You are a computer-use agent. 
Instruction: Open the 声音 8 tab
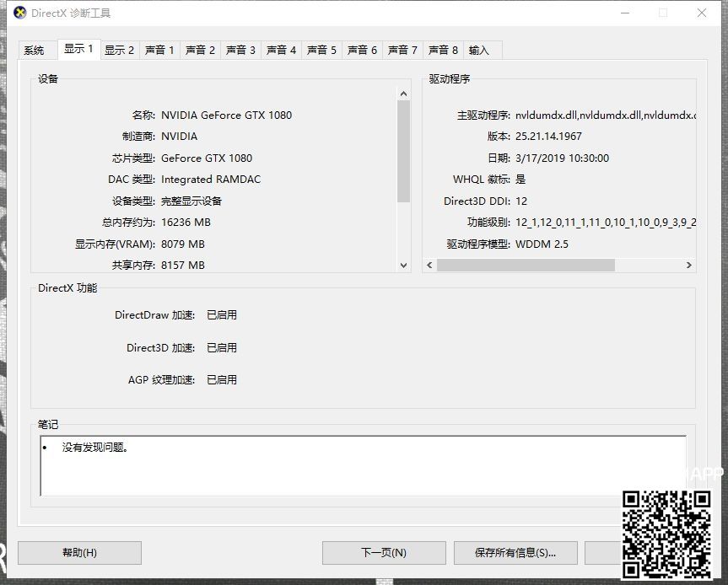point(443,51)
